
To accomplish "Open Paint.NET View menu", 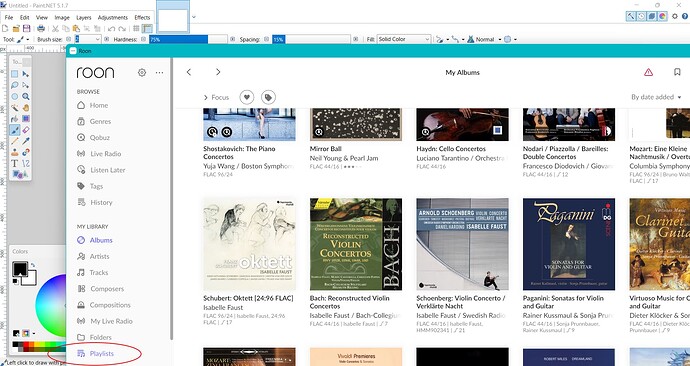I will 42,18.
